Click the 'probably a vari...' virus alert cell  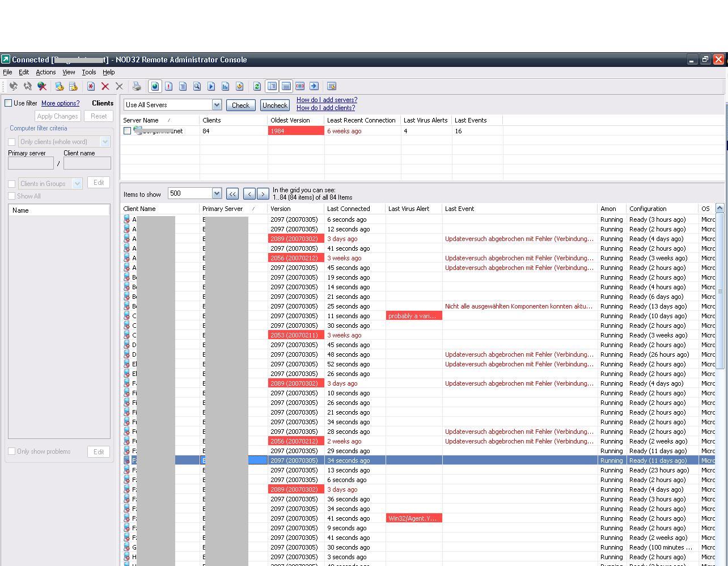[414, 316]
